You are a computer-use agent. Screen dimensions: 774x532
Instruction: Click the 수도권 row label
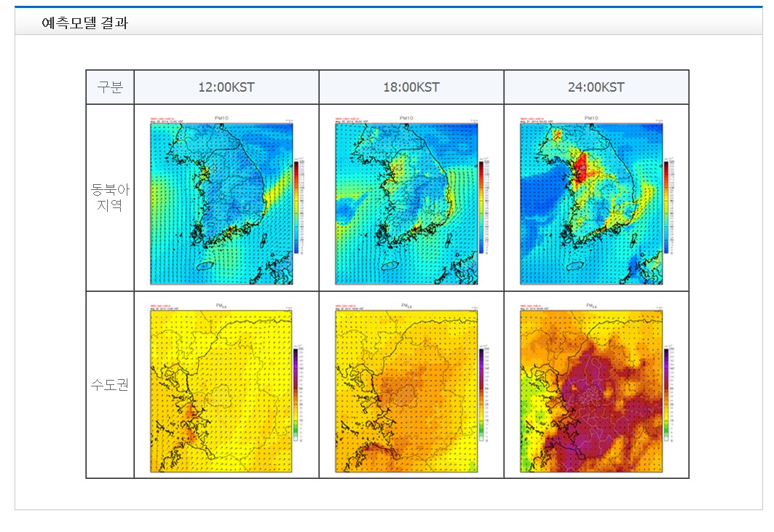tap(110, 385)
